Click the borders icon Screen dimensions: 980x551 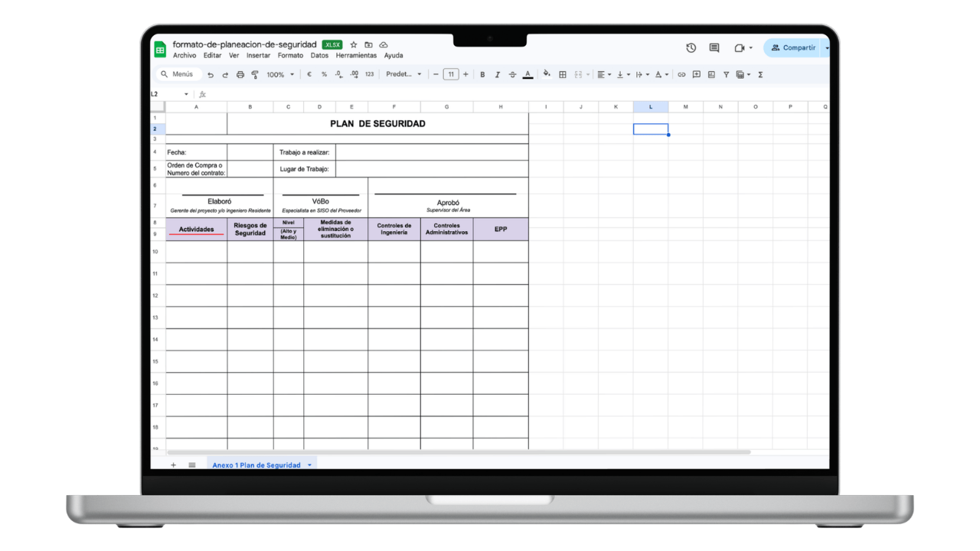tap(563, 75)
